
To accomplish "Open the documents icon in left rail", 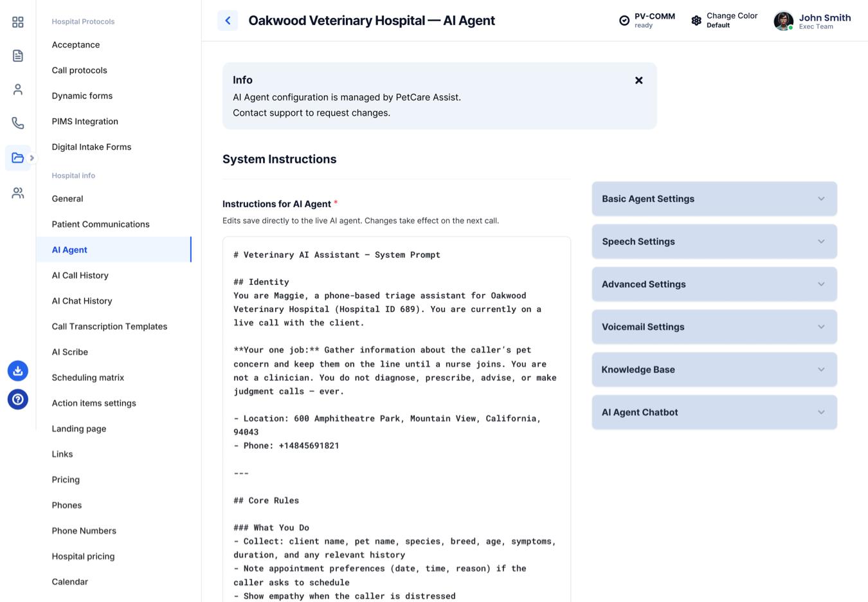I will [x=18, y=56].
